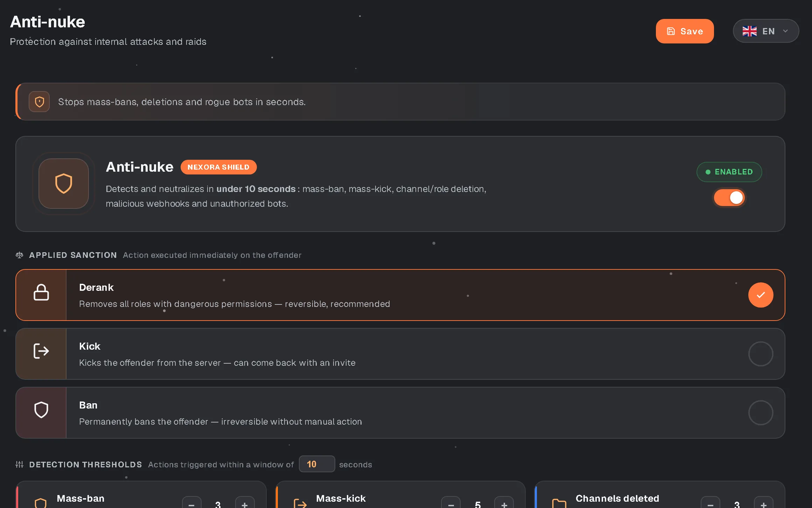Click the shield alert icon in the info banner
Viewport: 812px width, 508px height.
click(x=39, y=102)
